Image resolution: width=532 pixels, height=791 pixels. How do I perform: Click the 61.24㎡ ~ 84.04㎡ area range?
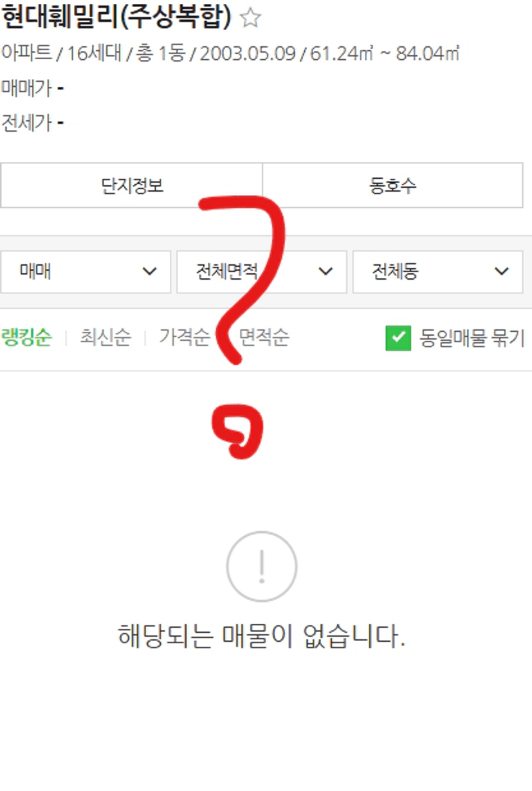point(385,53)
